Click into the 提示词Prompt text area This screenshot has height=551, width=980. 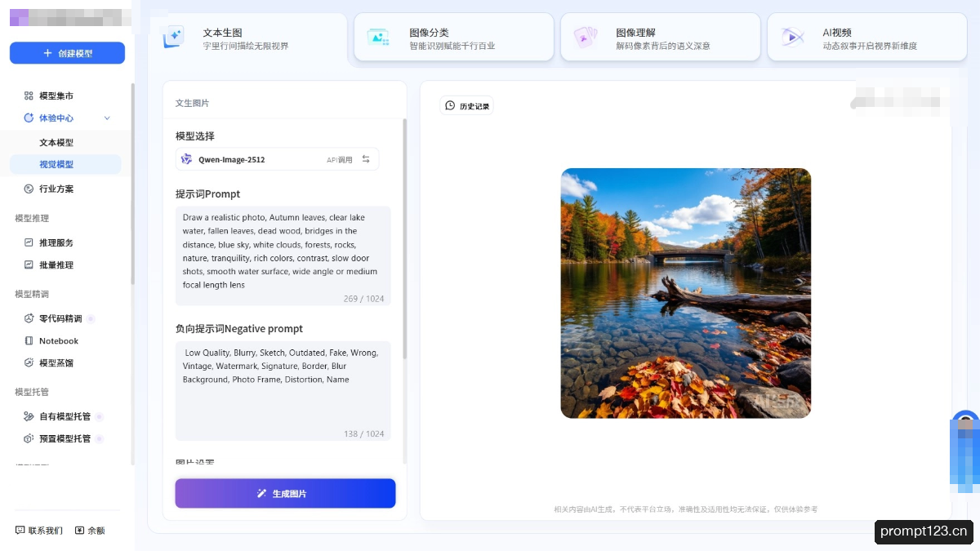(283, 256)
